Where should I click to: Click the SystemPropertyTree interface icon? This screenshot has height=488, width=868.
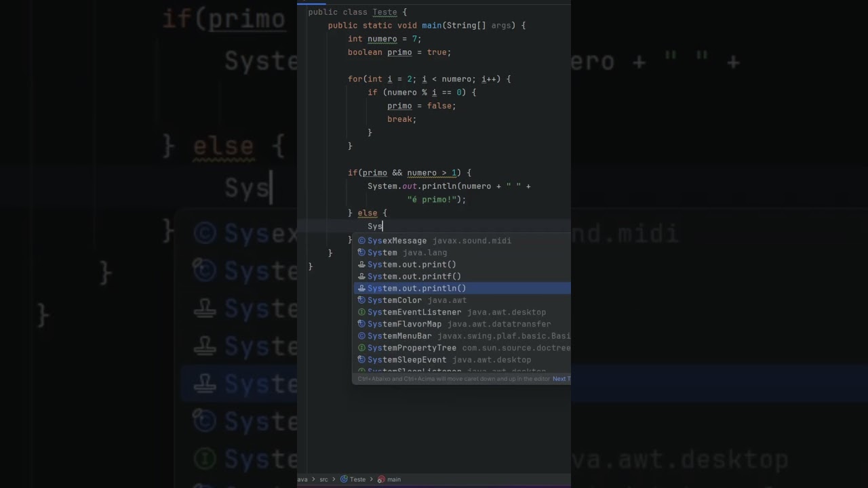coord(361,348)
